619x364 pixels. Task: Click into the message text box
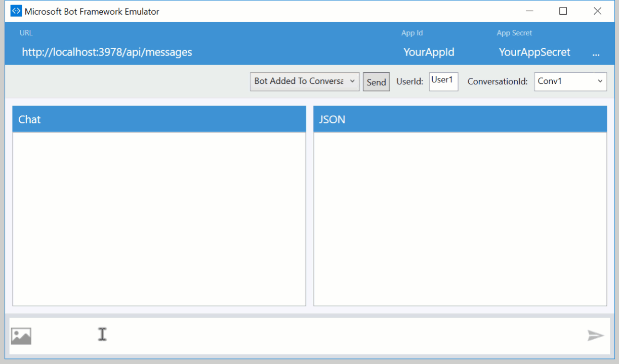pos(309,336)
